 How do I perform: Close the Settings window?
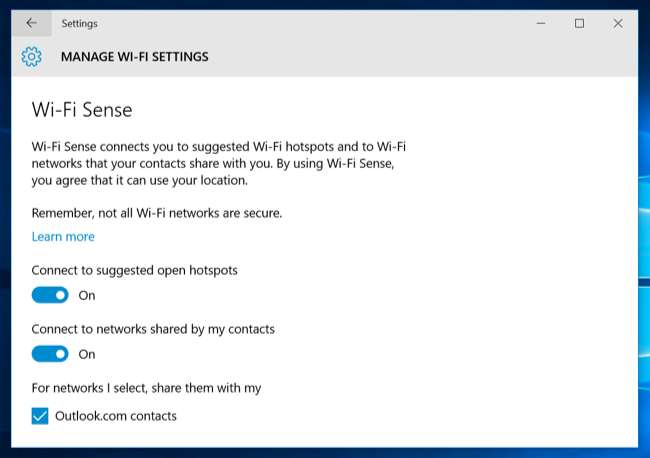click(618, 23)
